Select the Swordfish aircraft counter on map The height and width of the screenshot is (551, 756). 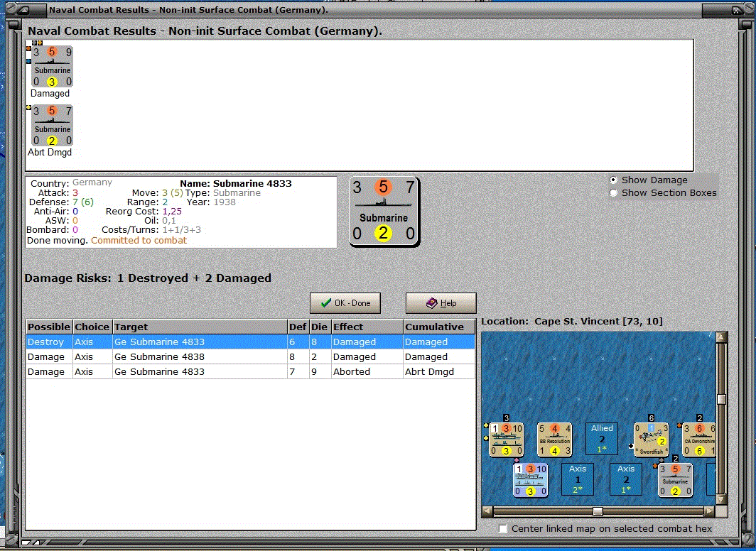click(651, 440)
